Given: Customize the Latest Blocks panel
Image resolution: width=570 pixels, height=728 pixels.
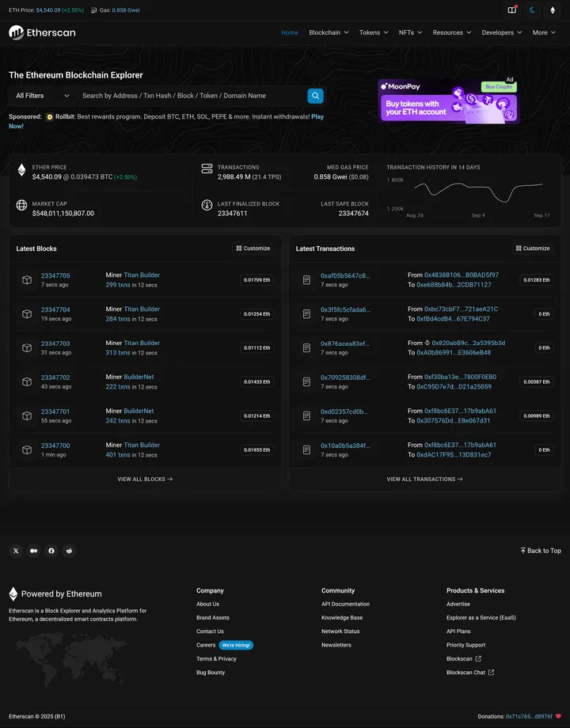Looking at the screenshot, I should [253, 248].
